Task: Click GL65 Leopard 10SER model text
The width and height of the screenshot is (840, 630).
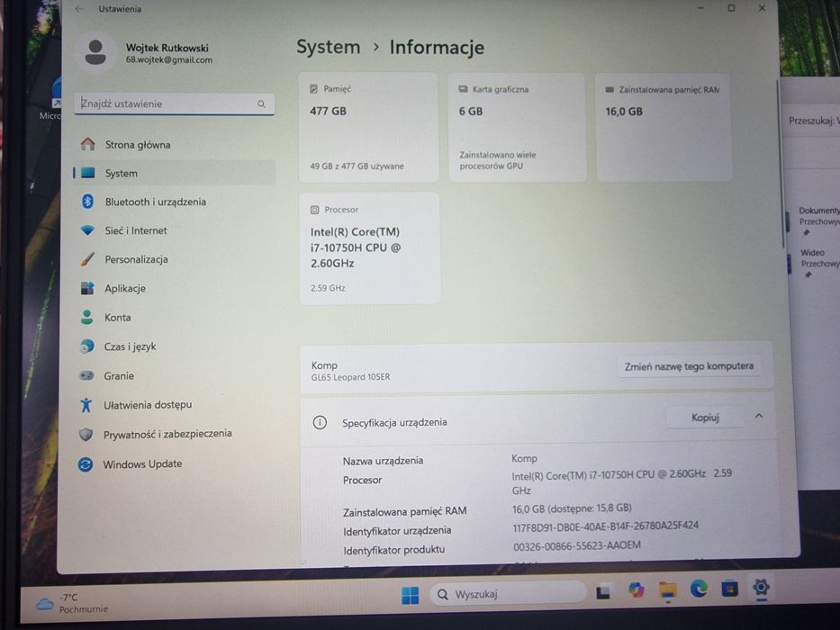Action: point(350,377)
